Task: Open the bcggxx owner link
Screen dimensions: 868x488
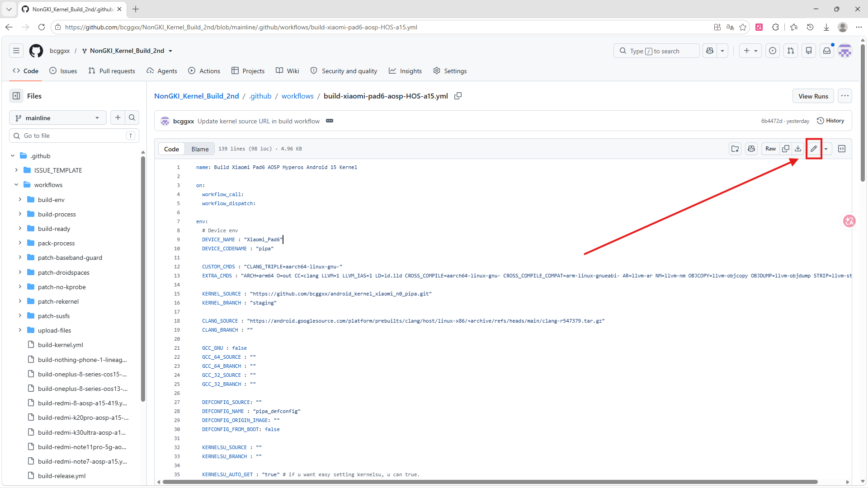Action: click(x=60, y=51)
